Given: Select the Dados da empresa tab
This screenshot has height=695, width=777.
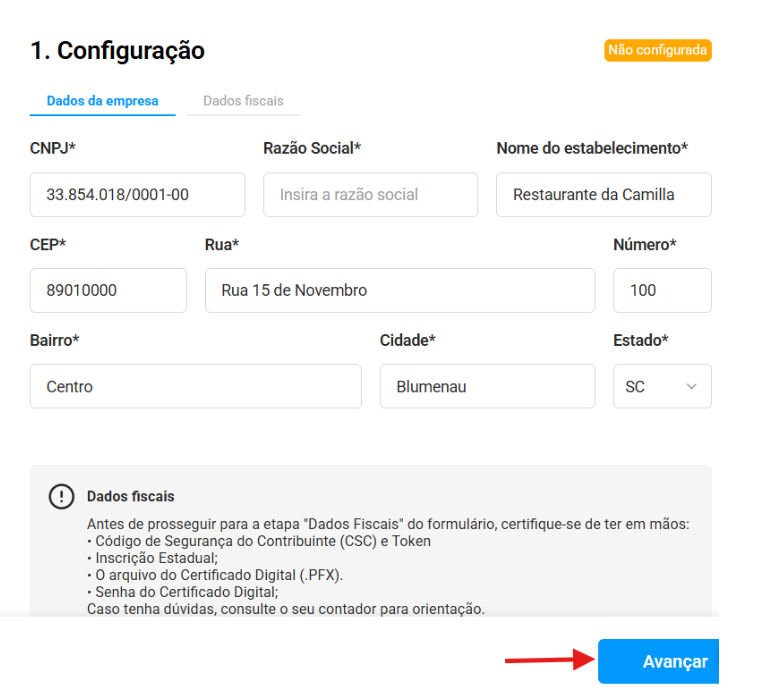Looking at the screenshot, I should pyautogui.click(x=102, y=101).
